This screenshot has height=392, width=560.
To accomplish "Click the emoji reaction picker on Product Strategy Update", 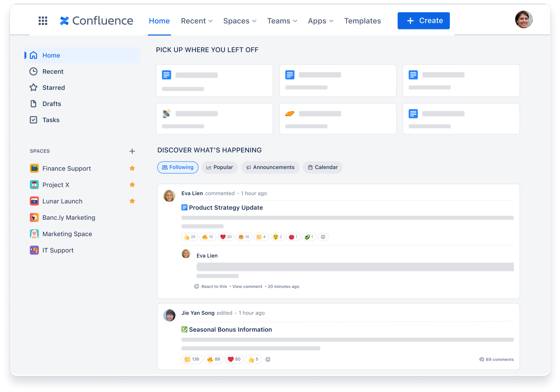I will pos(323,237).
